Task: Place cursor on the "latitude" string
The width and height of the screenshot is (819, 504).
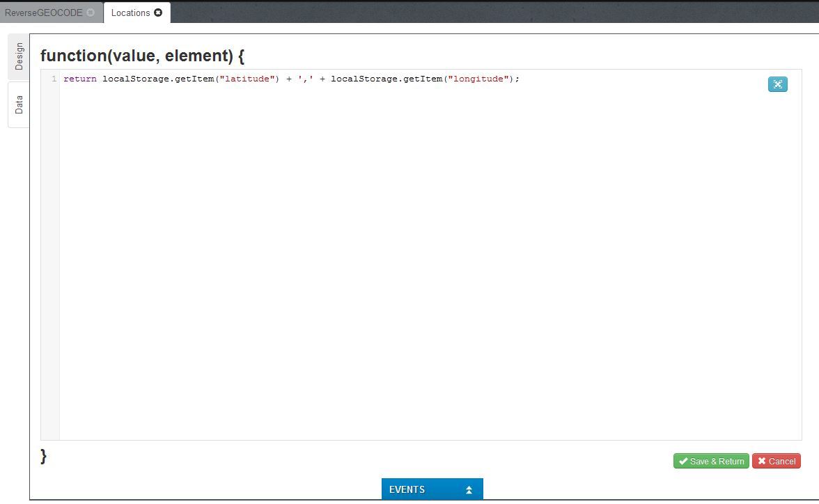Action: [247, 79]
